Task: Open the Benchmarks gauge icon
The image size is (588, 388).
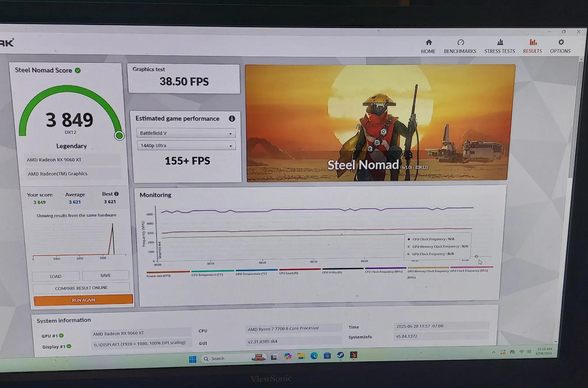Action: coord(461,42)
